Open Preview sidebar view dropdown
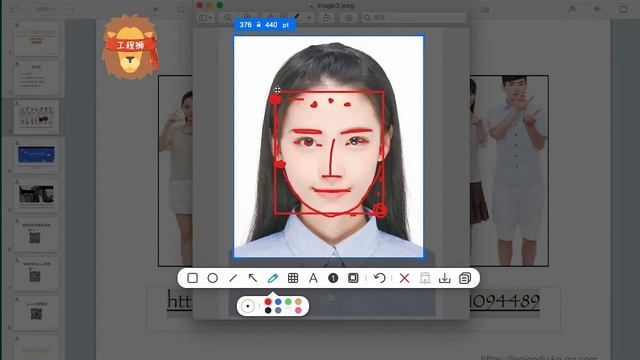Image resolution: width=640 pixels, height=360 pixels. pos(205,18)
